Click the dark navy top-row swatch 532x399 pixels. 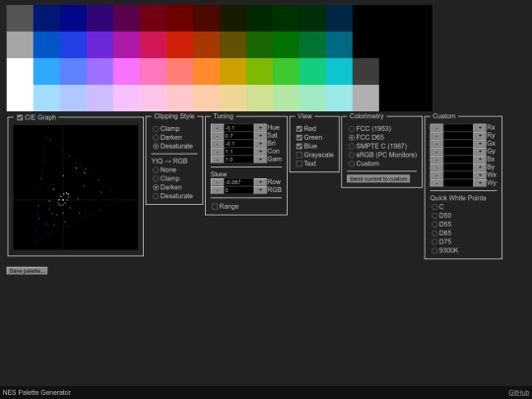pyautogui.click(x=46, y=18)
